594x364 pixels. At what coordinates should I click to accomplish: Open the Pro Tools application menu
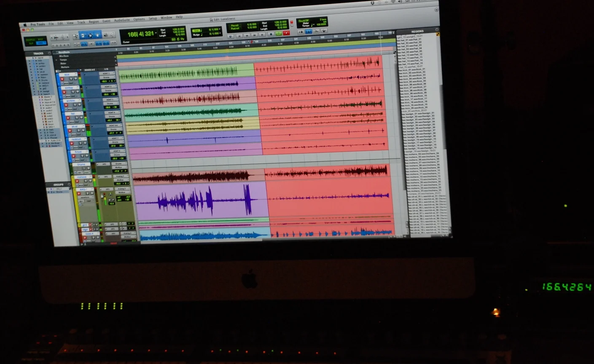[x=38, y=24]
